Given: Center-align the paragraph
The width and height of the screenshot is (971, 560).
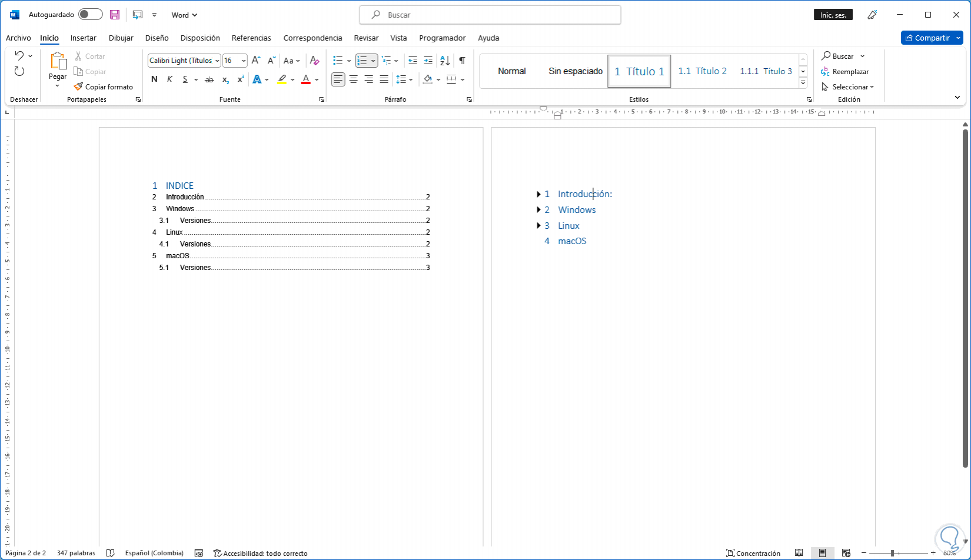Looking at the screenshot, I should pos(353,79).
